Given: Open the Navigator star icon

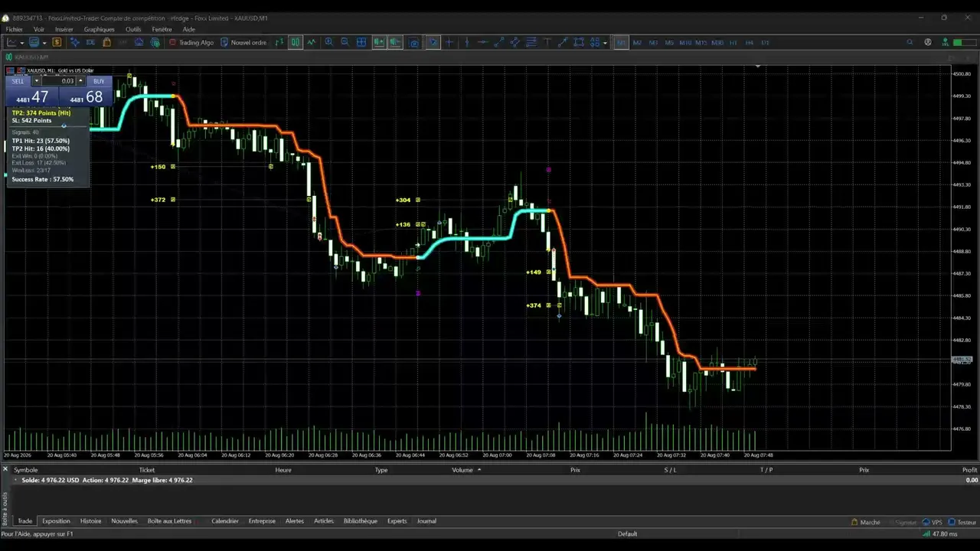Looking at the screenshot, I should [74, 42].
